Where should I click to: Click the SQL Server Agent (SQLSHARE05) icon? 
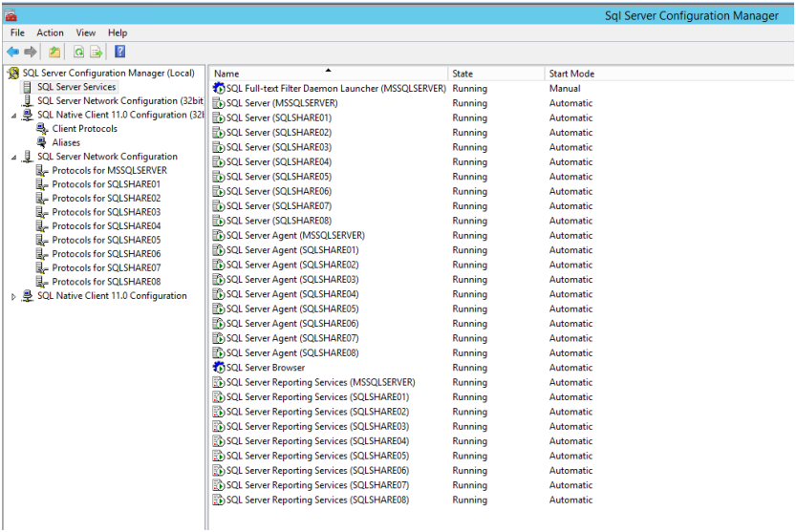pyautogui.click(x=219, y=309)
